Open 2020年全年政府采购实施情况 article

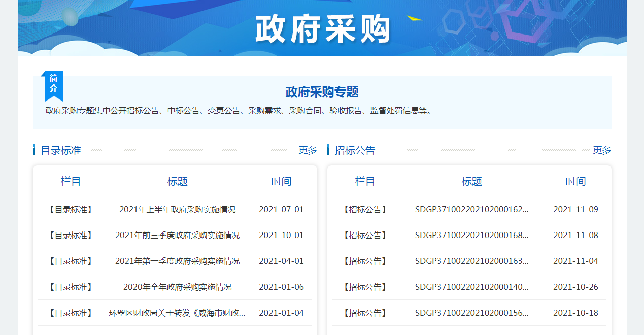tap(177, 287)
